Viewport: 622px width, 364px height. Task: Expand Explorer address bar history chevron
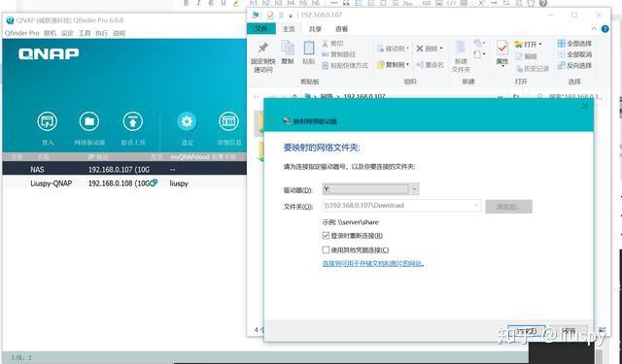[x=501, y=96]
